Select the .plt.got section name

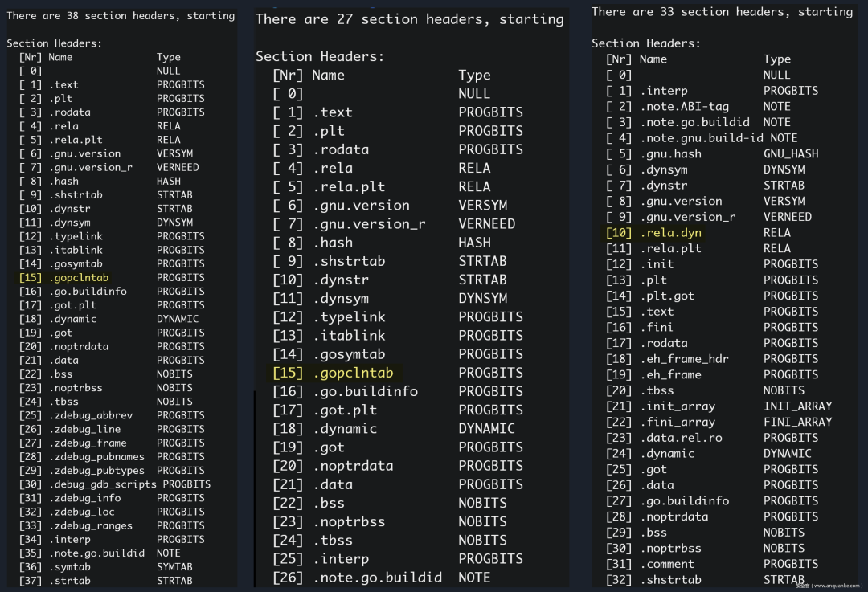(668, 296)
